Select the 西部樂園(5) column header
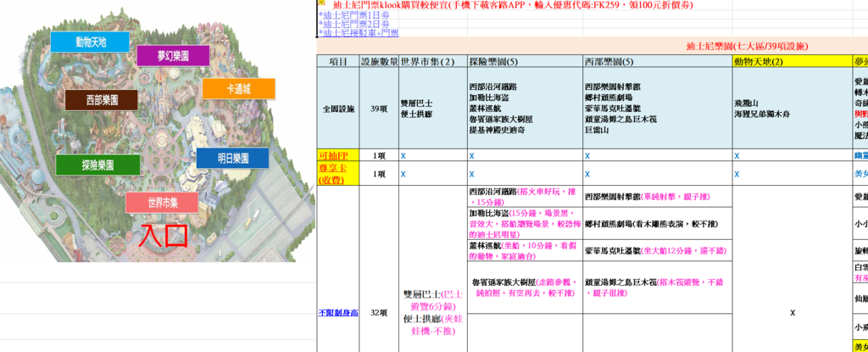The height and width of the screenshot is (352, 868). coord(657,62)
